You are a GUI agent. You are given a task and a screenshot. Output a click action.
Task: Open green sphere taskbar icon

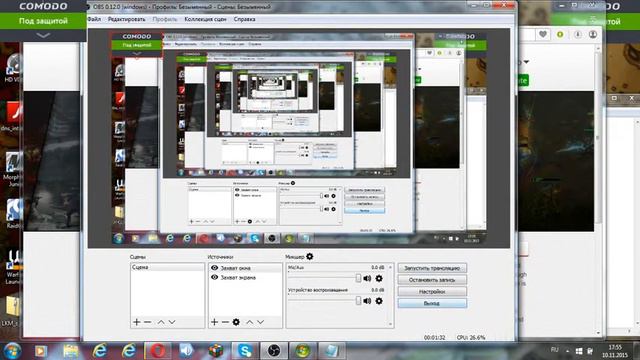[303, 351]
